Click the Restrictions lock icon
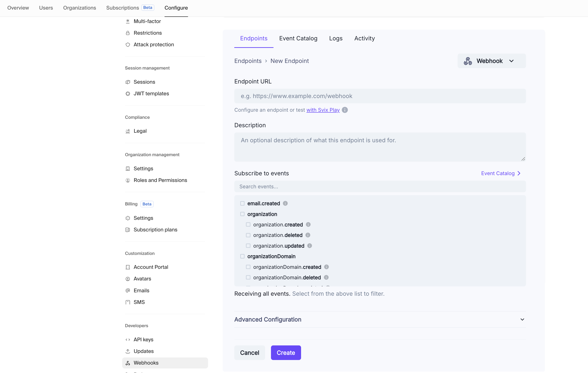Screen dimensions: 588x373 (x=128, y=33)
